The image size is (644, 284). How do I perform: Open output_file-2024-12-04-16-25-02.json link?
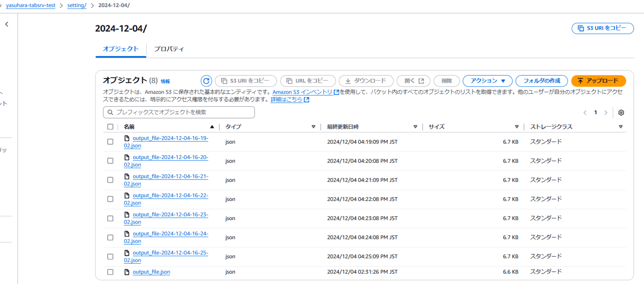click(x=166, y=257)
